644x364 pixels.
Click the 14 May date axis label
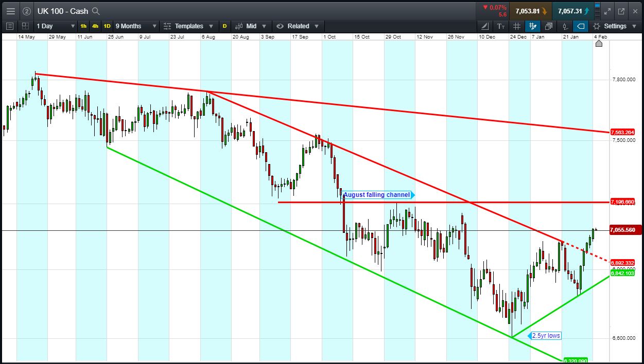[26, 37]
